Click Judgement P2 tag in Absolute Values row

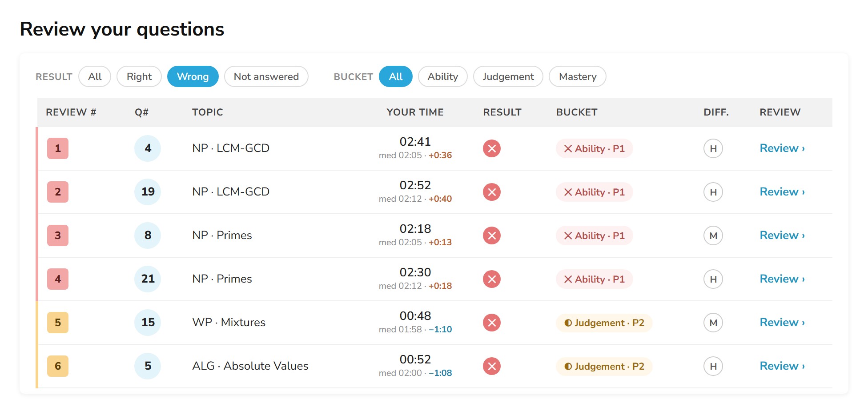click(604, 366)
